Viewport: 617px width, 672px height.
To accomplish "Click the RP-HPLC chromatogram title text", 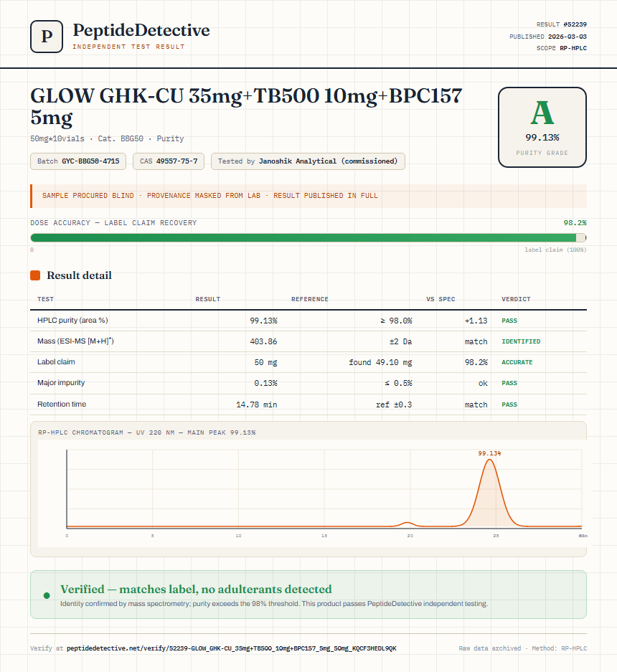I will [146, 432].
